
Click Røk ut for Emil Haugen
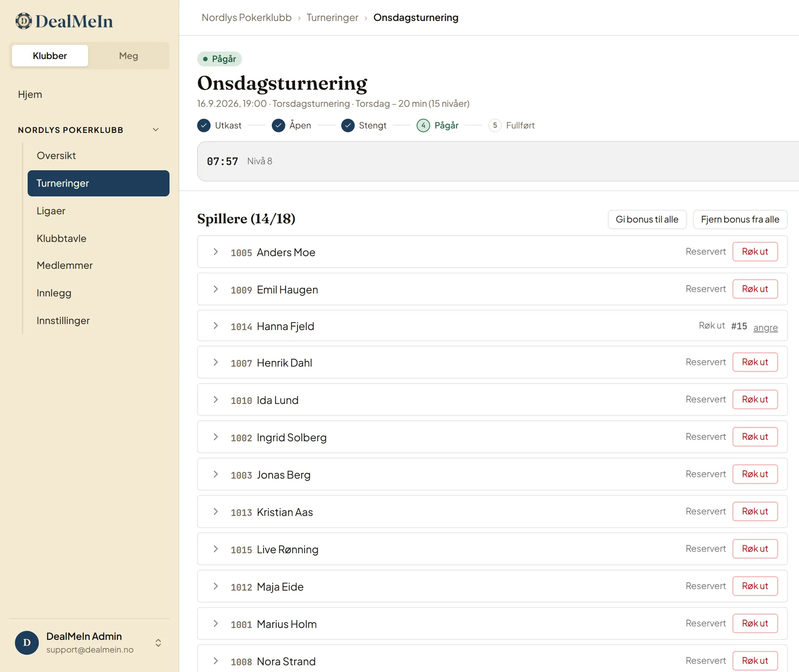click(x=755, y=289)
